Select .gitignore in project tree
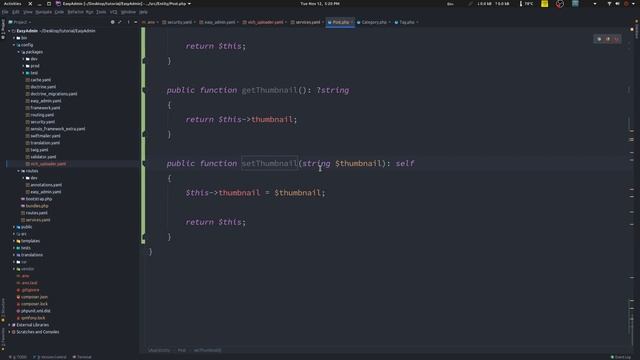640x360 pixels. (30, 290)
